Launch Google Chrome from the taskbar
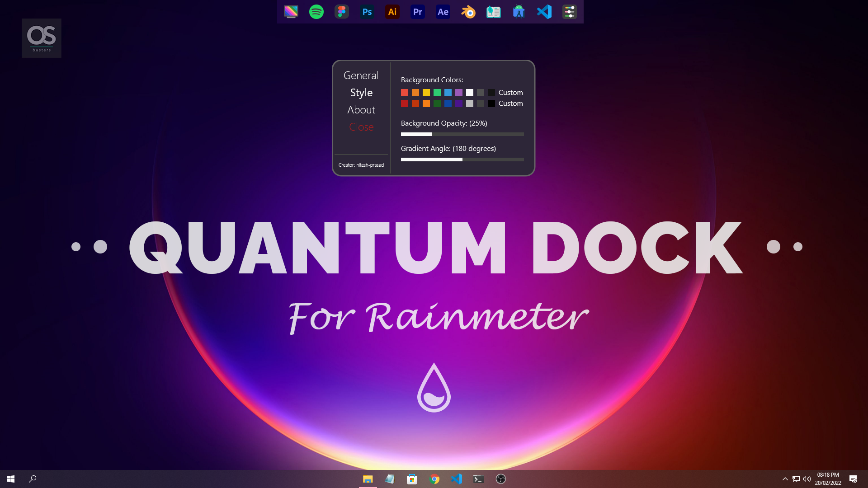This screenshot has width=868, height=488. pos(434,479)
